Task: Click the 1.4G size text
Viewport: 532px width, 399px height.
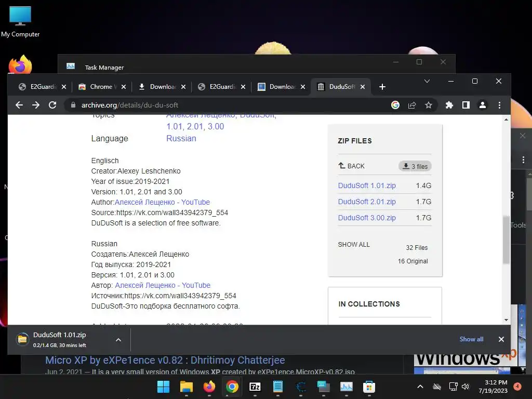Action: [x=424, y=185]
